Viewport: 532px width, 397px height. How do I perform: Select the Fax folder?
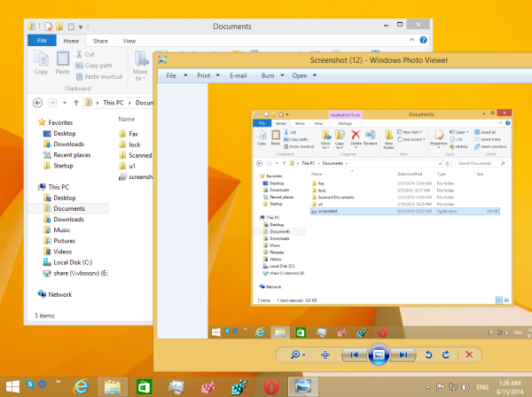pos(129,134)
